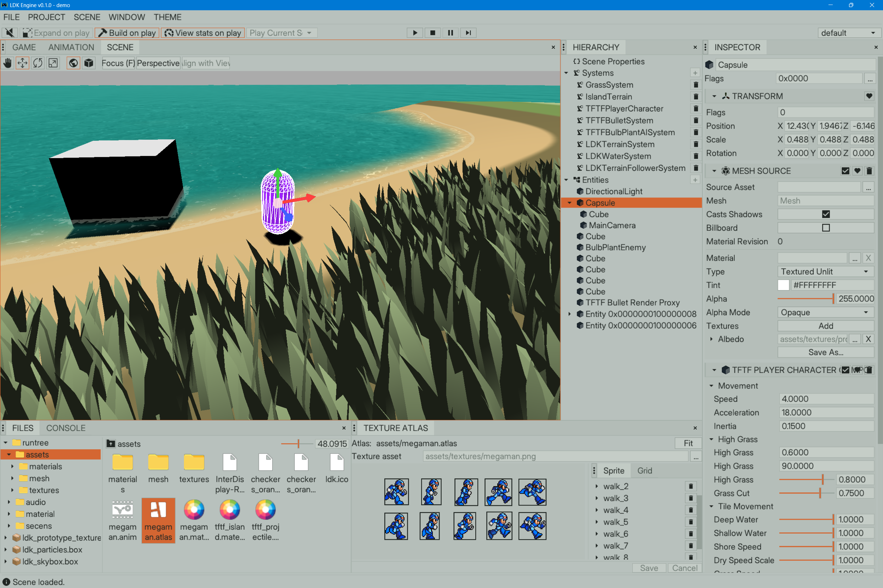Click the white Tint color swatch
883x588 pixels.
pos(783,285)
